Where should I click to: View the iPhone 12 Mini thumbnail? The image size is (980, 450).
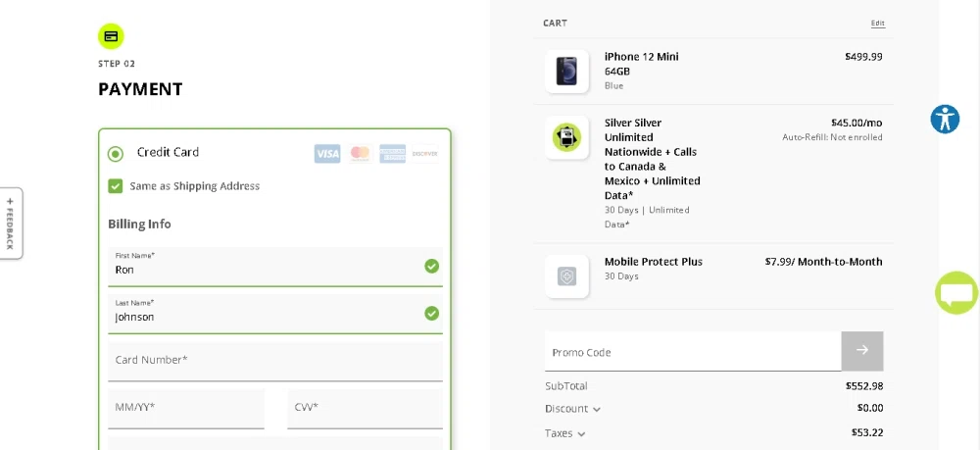pos(566,72)
